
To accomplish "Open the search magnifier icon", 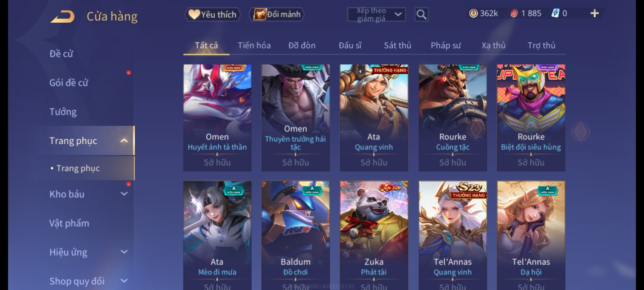I will (421, 15).
